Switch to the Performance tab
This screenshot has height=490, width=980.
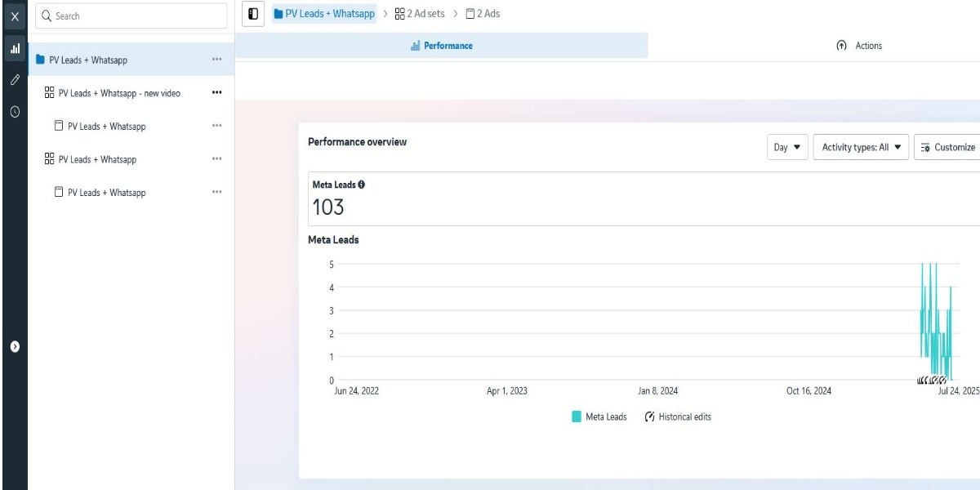tap(442, 46)
